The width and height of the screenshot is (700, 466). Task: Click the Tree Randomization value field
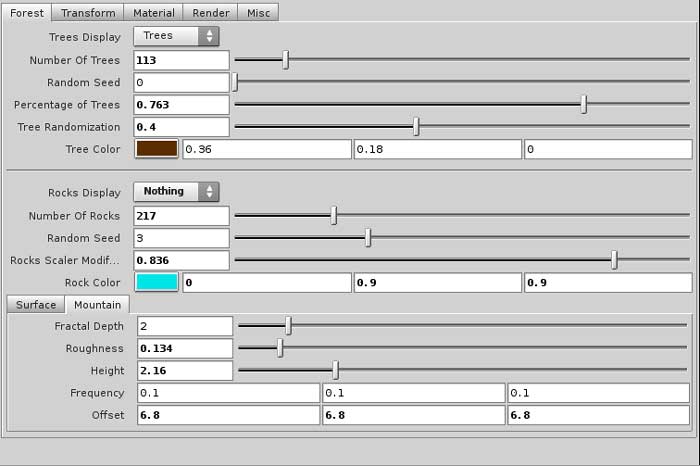(x=181, y=127)
